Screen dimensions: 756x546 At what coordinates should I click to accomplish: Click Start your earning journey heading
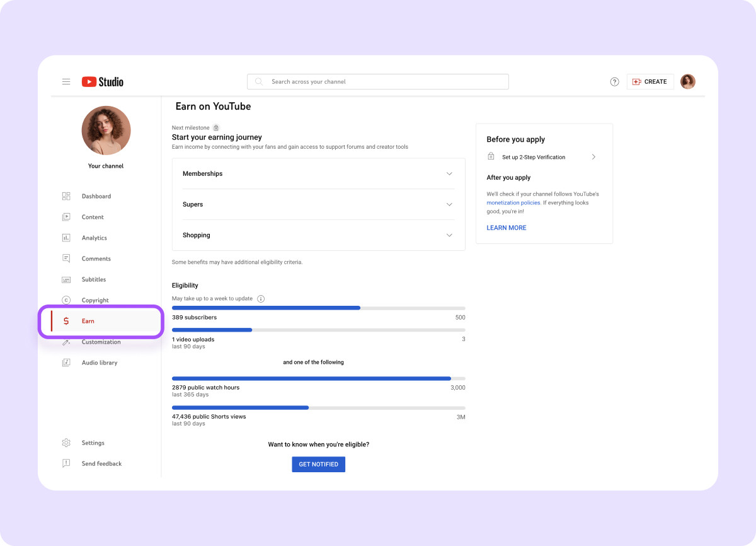(217, 137)
